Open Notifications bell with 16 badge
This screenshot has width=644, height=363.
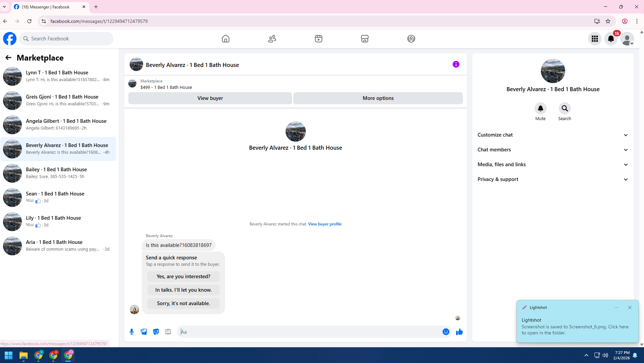[x=611, y=39]
